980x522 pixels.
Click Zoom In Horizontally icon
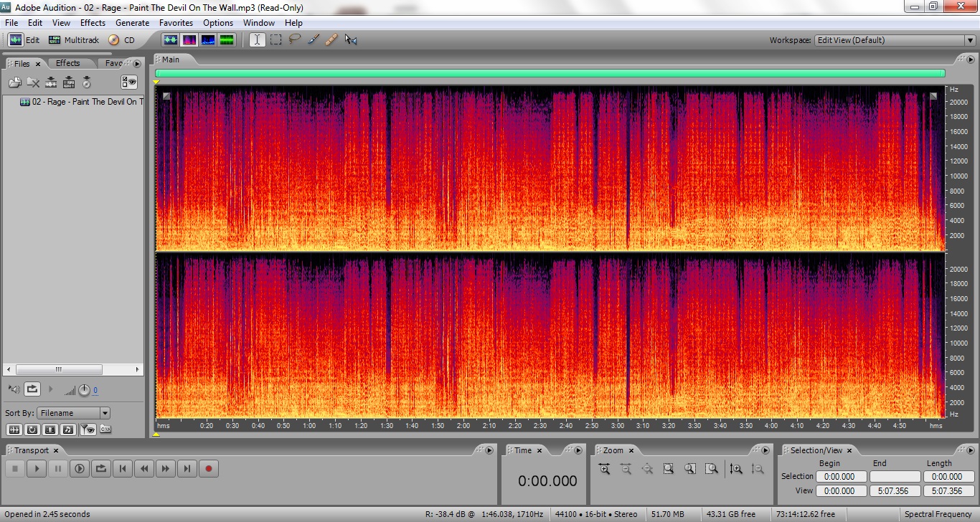tap(604, 469)
